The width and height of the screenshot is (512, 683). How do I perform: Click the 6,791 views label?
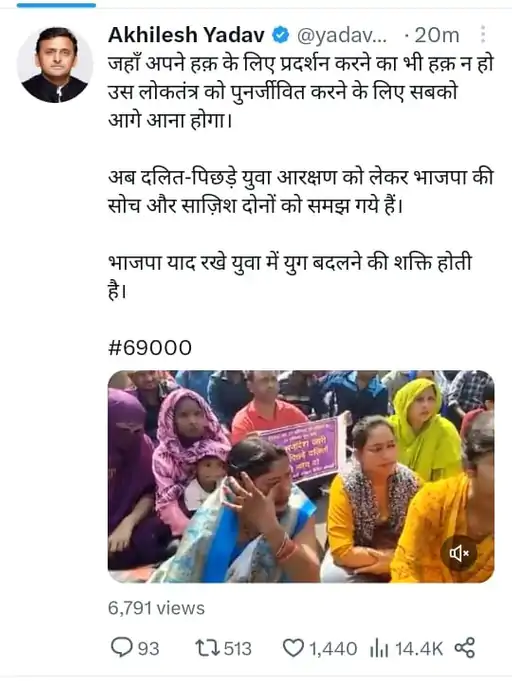pos(156,608)
